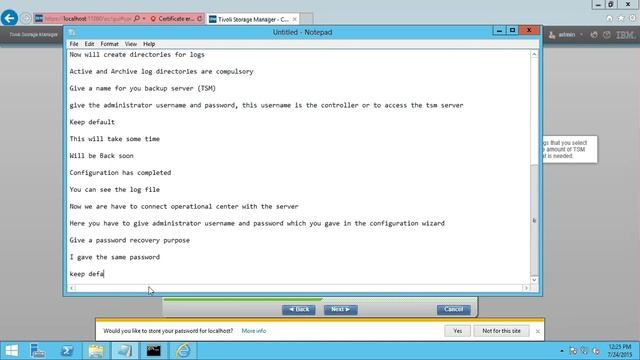Click Notepad horizontal scroll right arrow
The width and height of the screenshot is (640, 360).
coord(526,288)
